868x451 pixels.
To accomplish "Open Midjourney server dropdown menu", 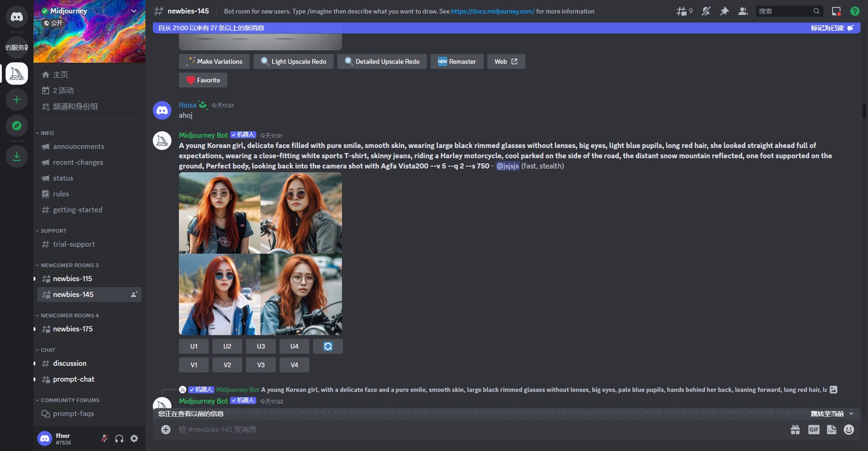I will point(134,11).
